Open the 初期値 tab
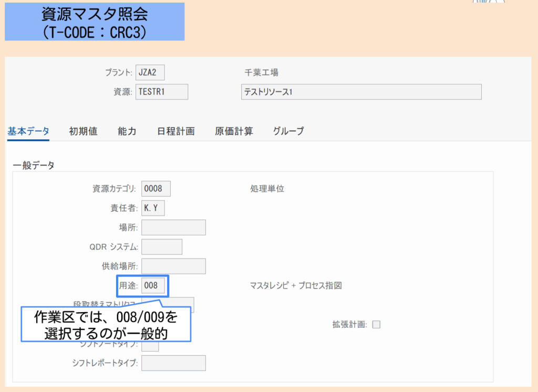The width and height of the screenshot is (538, 392). (x=83, y=131)
